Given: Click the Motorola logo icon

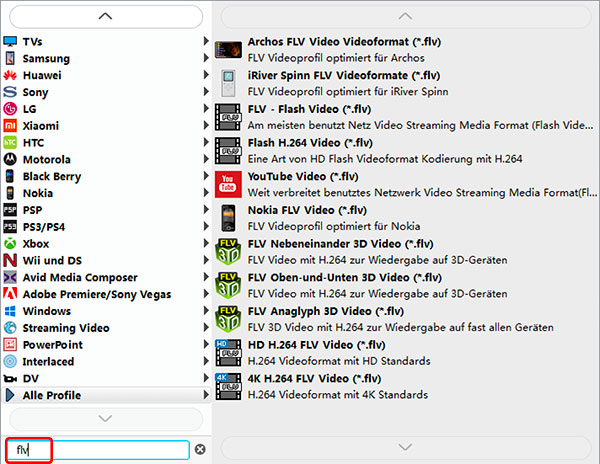Looking at the screenshot, I should (x=10, y=159).
